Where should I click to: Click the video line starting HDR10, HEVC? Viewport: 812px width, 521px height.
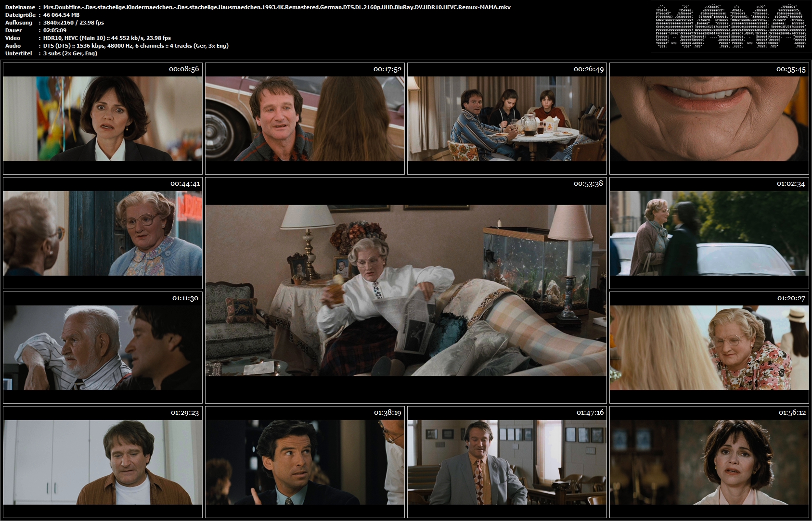click(107, 38)
